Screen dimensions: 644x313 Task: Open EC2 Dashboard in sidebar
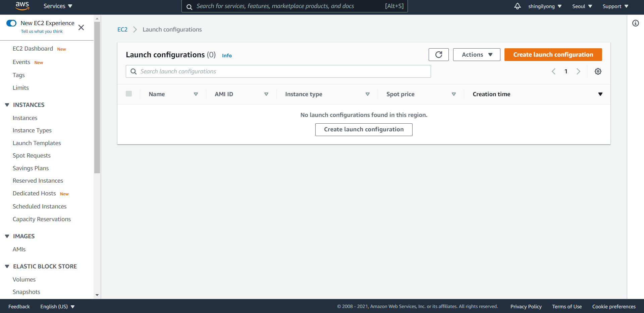click(33, 49)
